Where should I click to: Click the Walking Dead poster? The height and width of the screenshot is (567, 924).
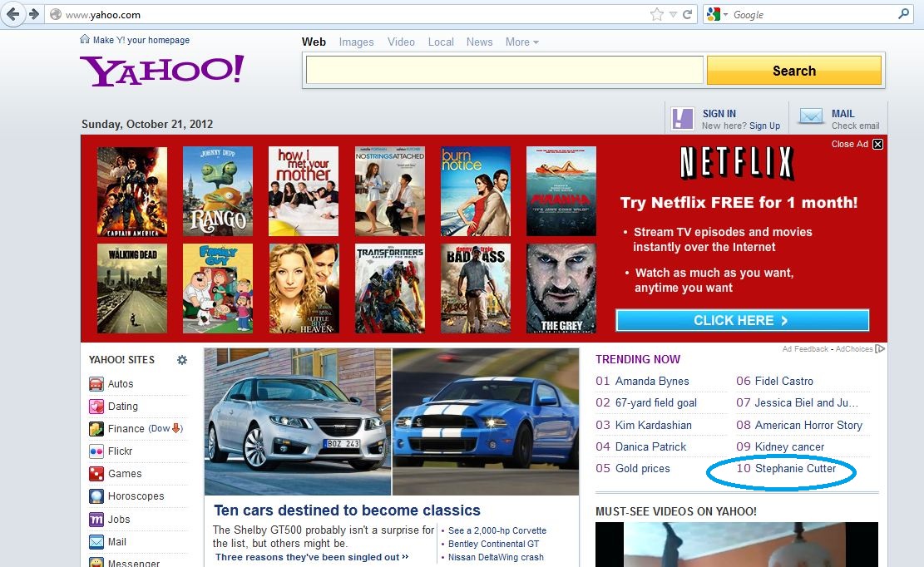132,288
